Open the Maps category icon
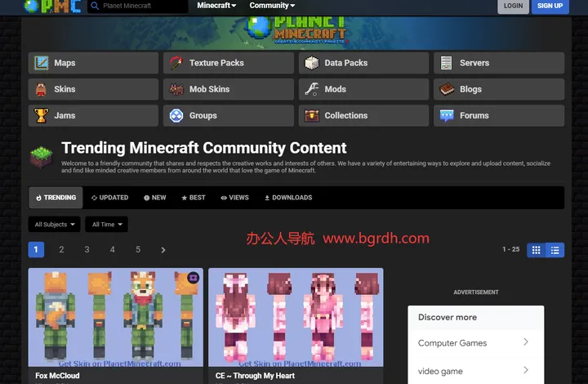588x384 pixels. (42, 63)
